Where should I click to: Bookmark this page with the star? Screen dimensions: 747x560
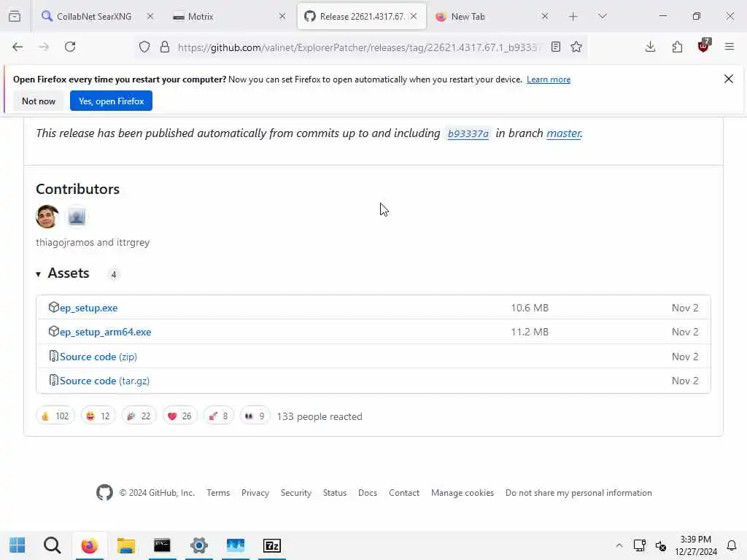point(576,47)
